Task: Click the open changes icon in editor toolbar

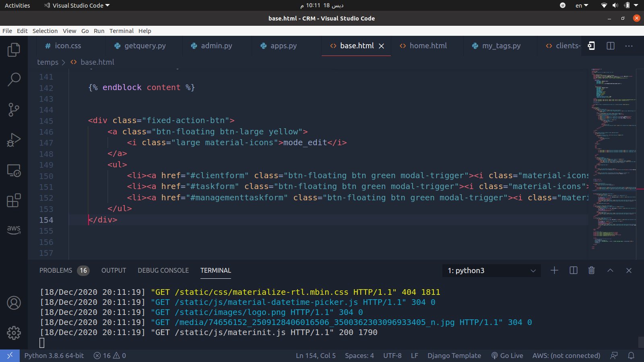Action: [591, 46]
